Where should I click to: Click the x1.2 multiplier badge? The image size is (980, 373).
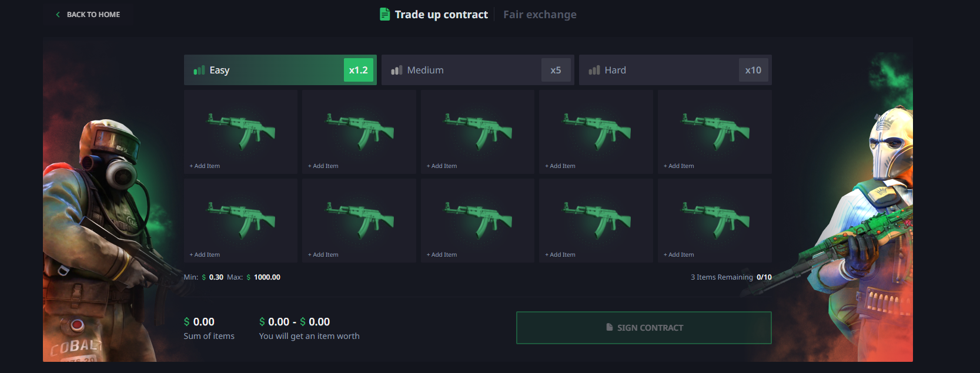coord(358,70)
